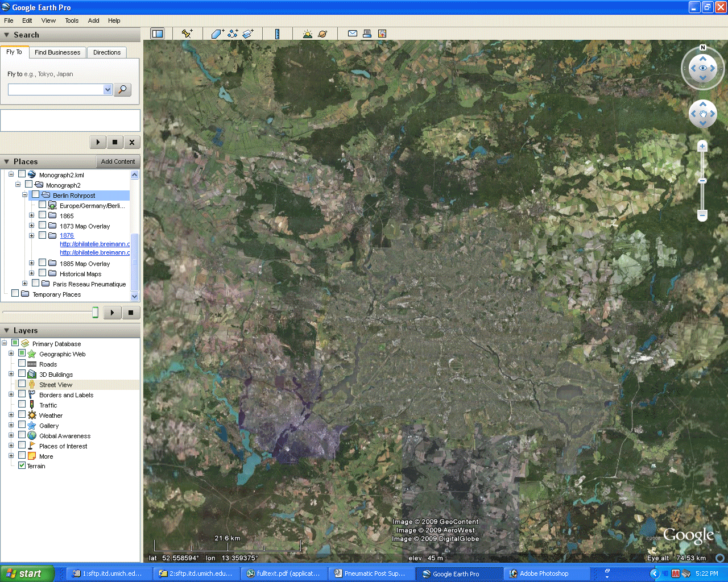728x582 pixels.
Task: Open the Add menu
Action: 94,20
